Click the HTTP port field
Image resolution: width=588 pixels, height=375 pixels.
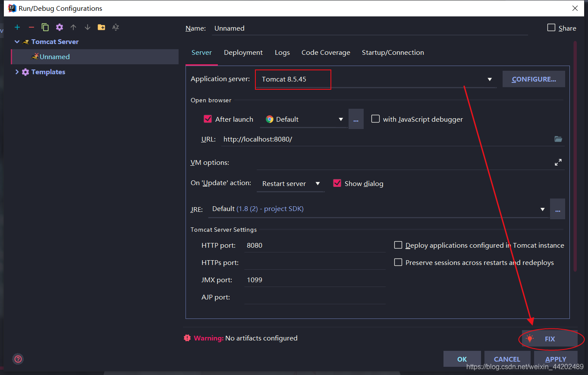click(x=314, y=245)
